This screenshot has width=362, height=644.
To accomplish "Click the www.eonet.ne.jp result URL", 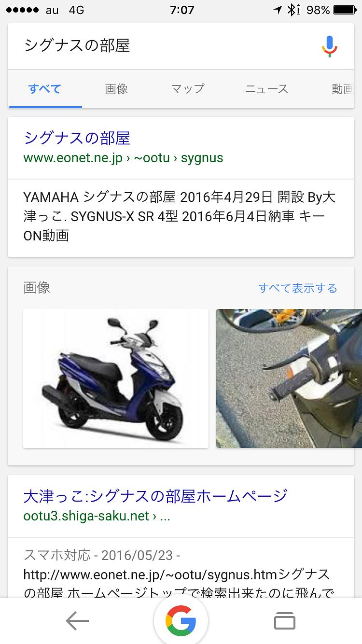I will (123, 158).
